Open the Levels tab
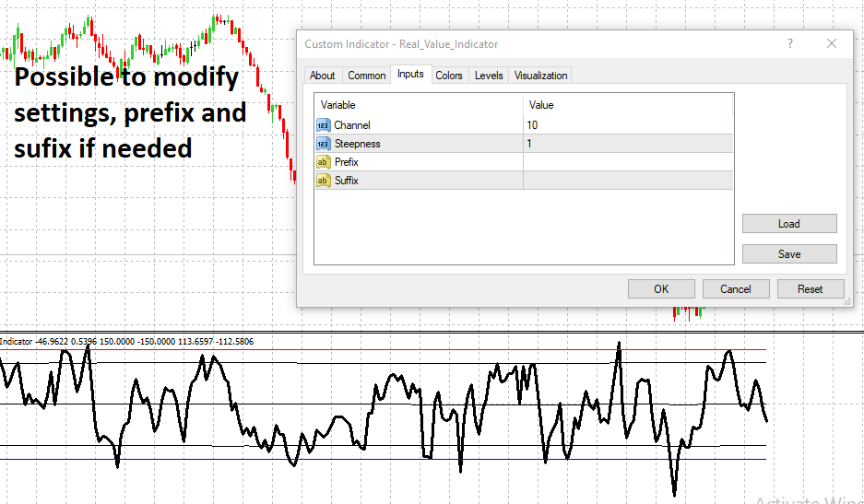Image resolution: width=864 pixels, height=504 pixels. click(489, 76)
